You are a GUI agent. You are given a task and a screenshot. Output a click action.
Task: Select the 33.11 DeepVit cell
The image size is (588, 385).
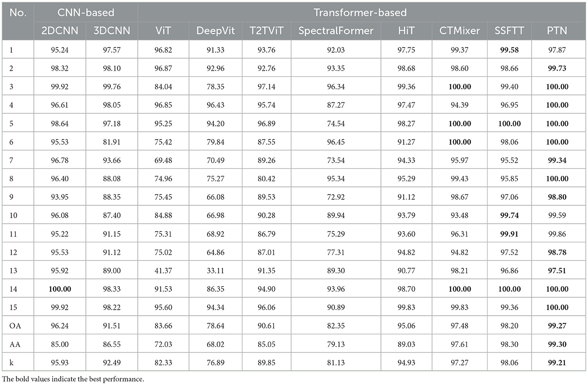pyautogui.click(x=215, y=271)
